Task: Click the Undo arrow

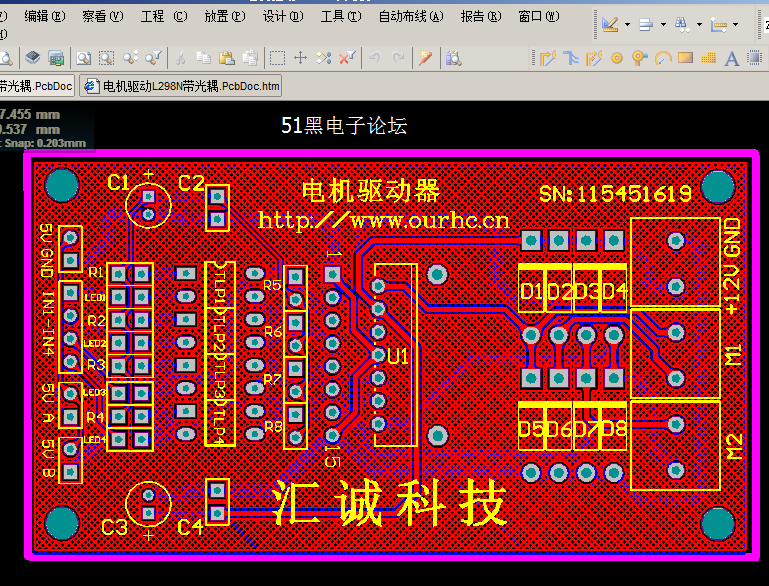Action: [x=375, y=58]
